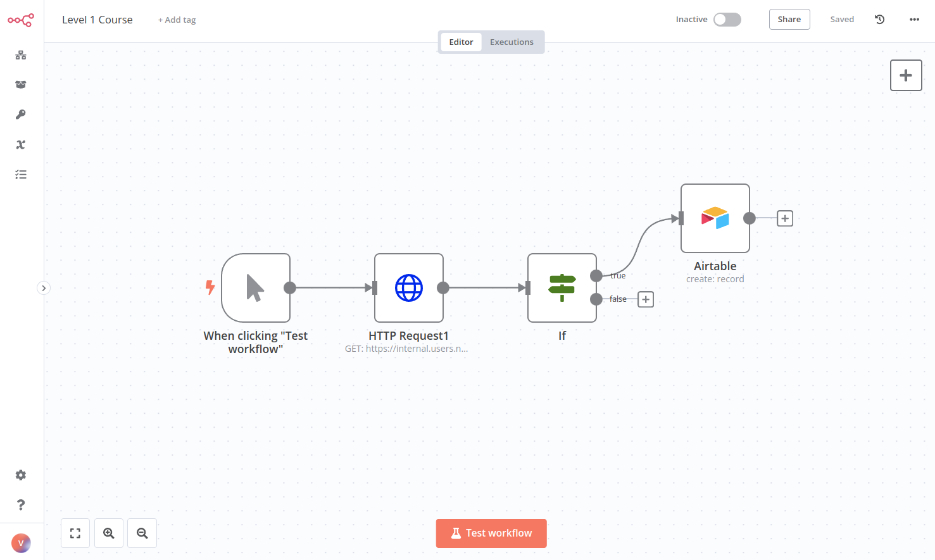Zoom in on the canvas

[108, 533]
